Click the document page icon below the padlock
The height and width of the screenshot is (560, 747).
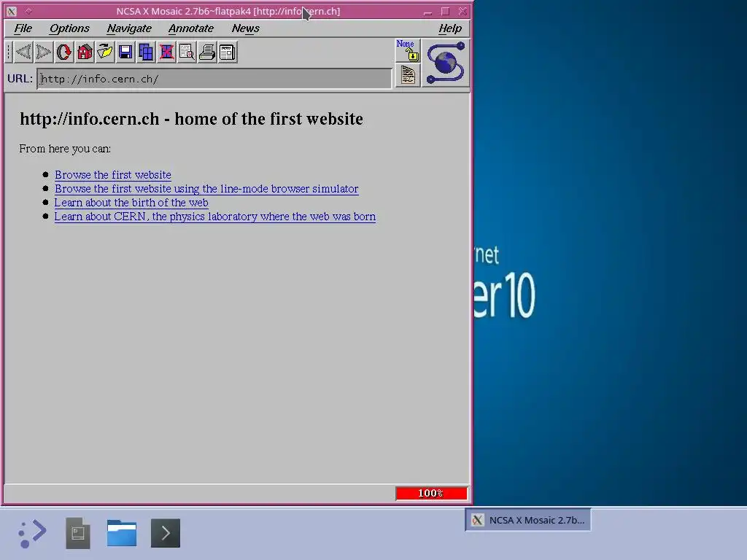[408, 76]
